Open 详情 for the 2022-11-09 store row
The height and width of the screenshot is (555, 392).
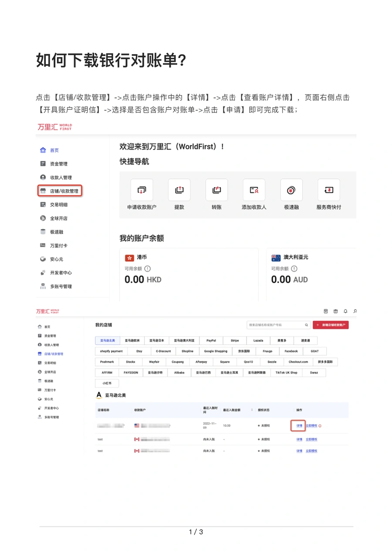coord(299,426)
